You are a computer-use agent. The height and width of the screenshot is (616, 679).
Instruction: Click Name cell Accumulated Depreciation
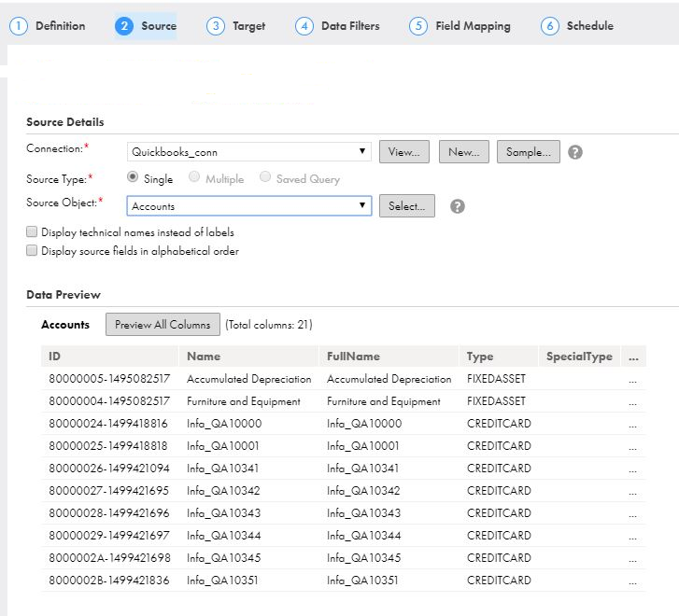click(x=249, y=379)
